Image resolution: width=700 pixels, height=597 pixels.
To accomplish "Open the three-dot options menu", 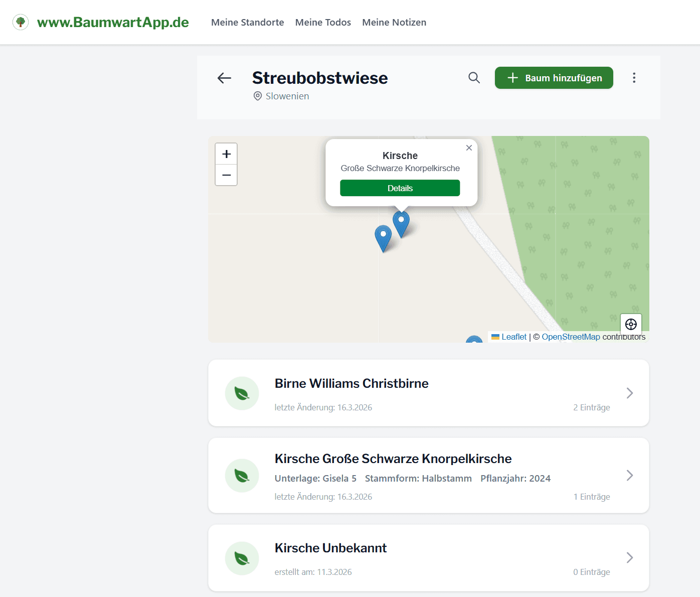I will (634, 78).
